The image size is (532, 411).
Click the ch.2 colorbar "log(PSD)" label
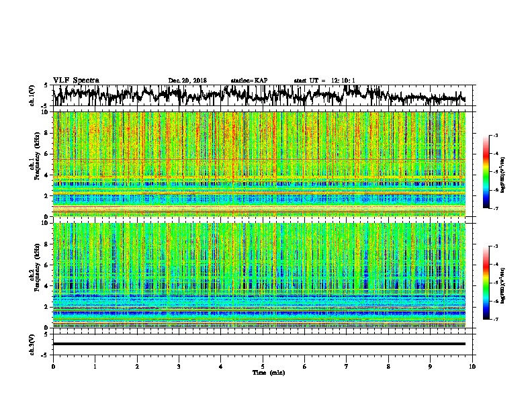[502, 285]
